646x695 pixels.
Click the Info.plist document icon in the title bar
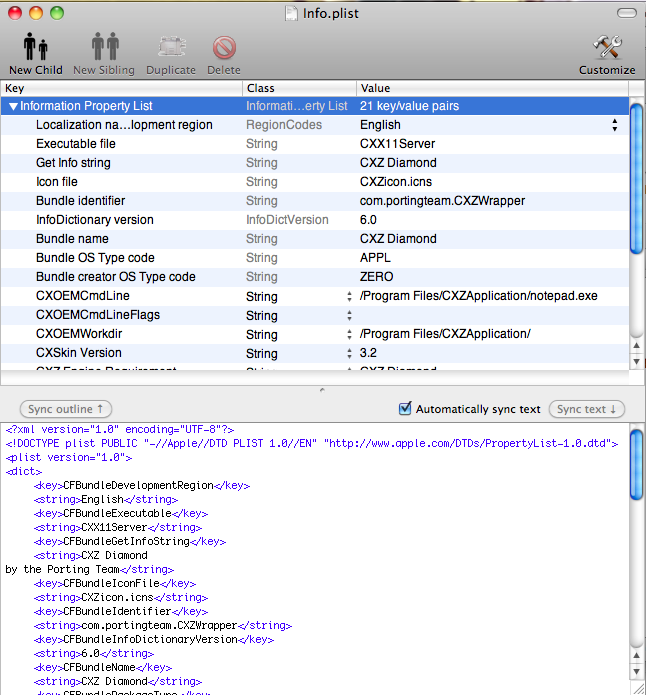(291, 13)
